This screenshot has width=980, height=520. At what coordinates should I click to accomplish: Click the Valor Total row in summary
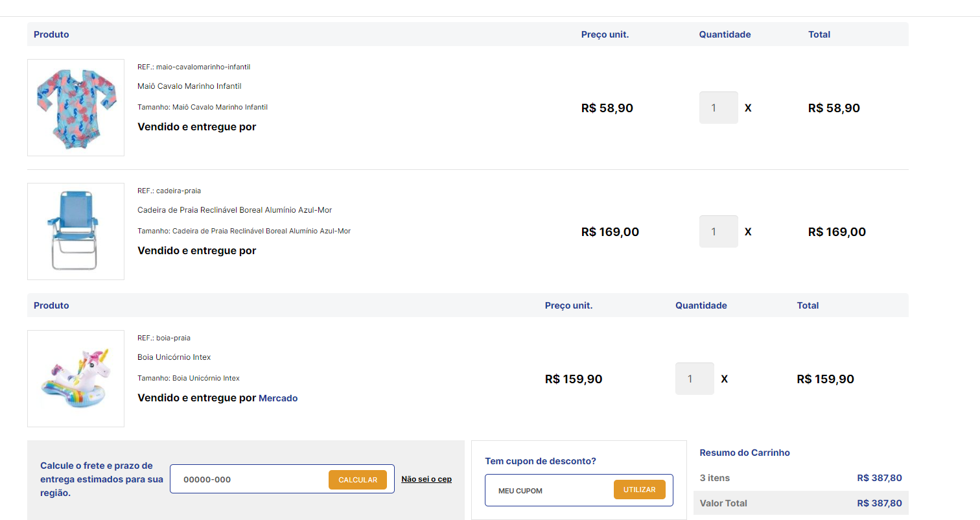(x=801, y=503)
